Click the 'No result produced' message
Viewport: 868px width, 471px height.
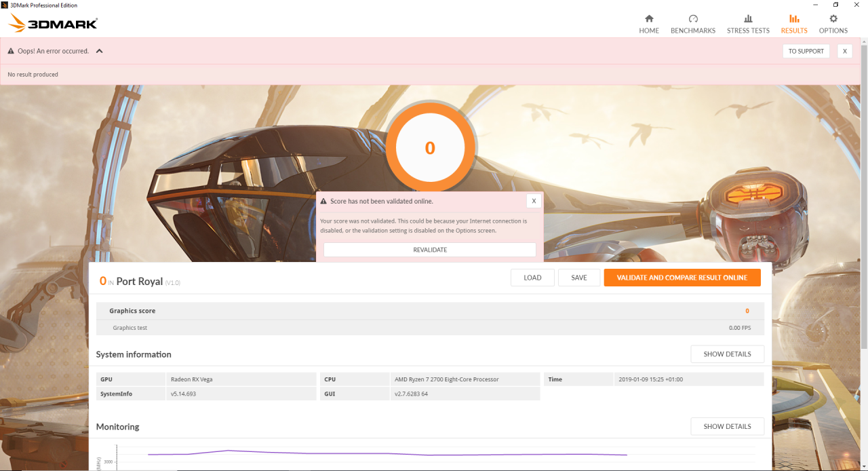click(x=33, y=75)
